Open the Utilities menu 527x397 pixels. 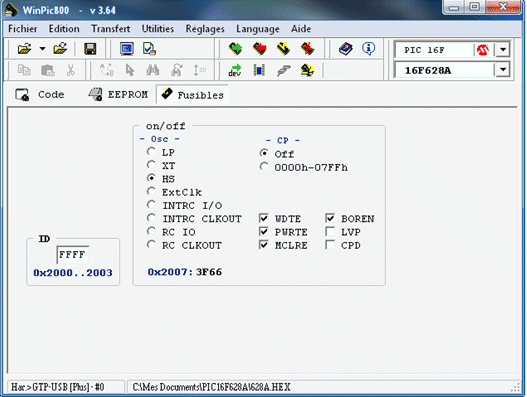pos(158,29)
